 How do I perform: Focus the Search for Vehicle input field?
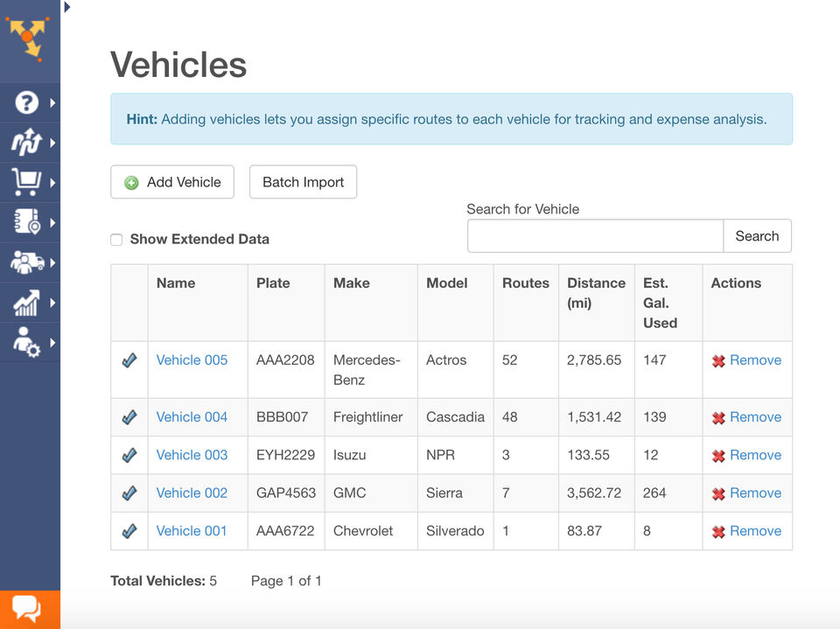(x=595, y=235)
